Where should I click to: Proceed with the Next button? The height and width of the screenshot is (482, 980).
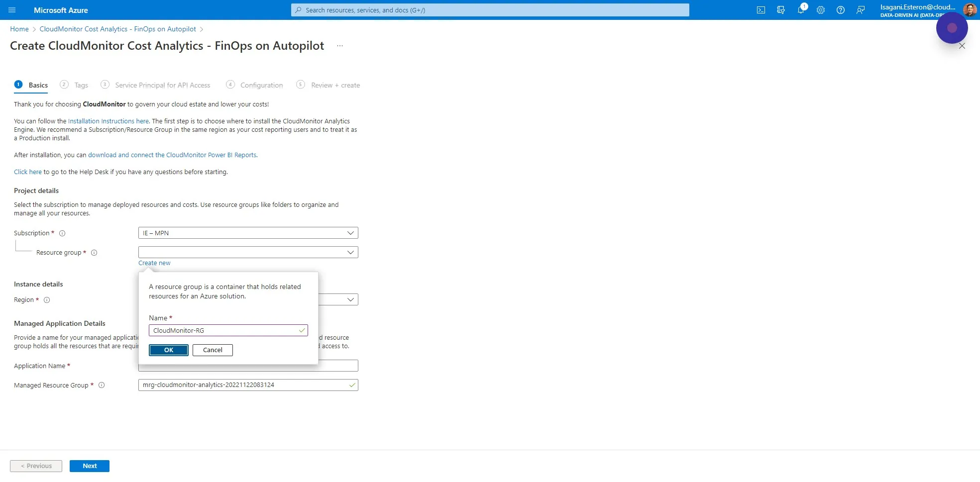90,466
